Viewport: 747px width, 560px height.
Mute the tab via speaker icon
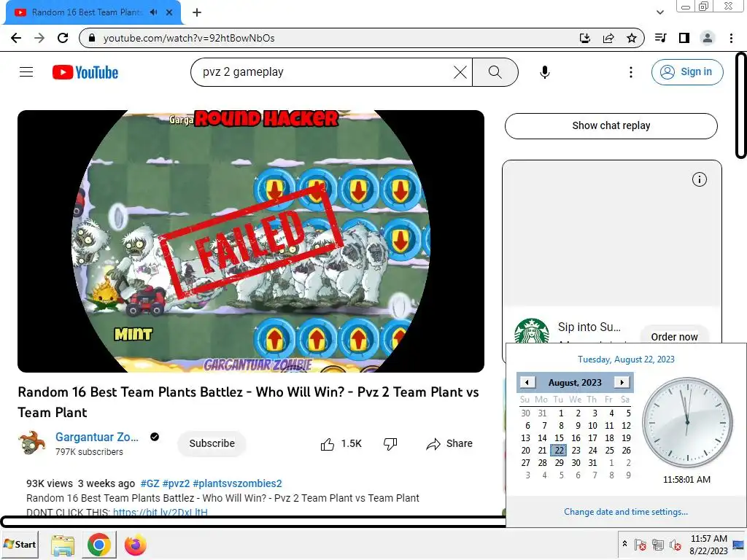pyautogui.click(x=153, y=12)
